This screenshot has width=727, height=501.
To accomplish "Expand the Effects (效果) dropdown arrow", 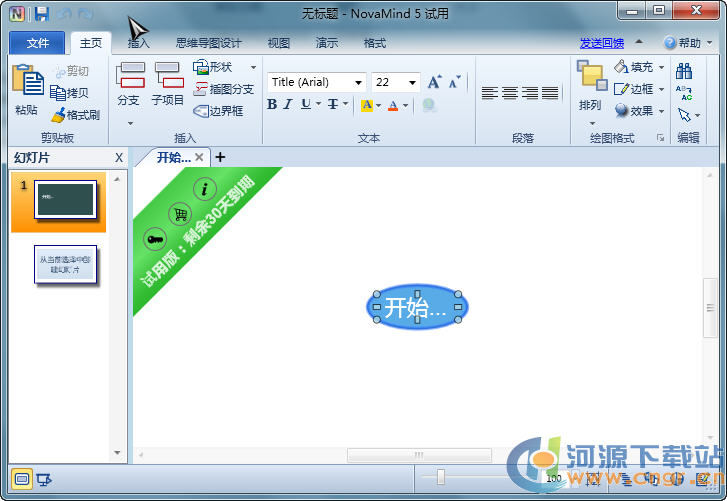I will [x=662, y=111].
